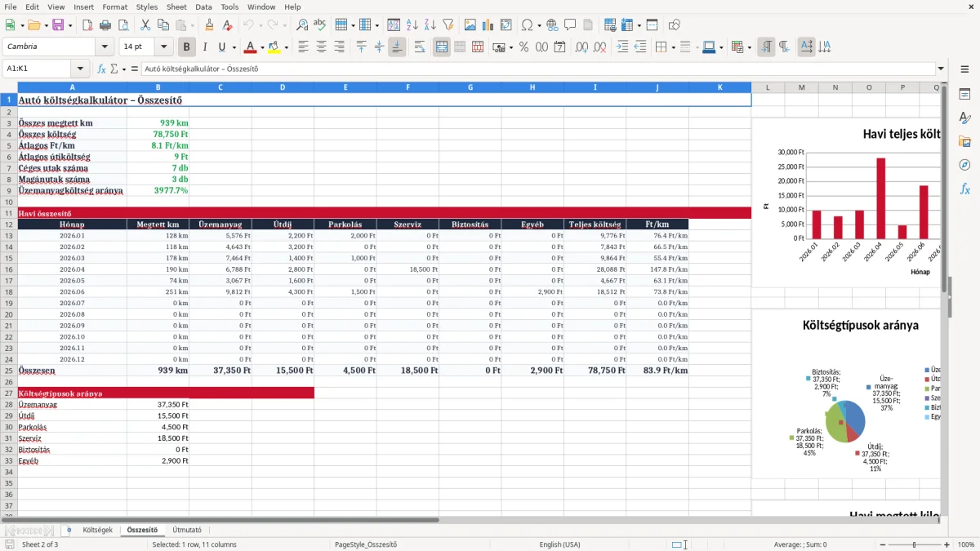Open the Styles menu
The image size is (980, 551).
[147, 7]
